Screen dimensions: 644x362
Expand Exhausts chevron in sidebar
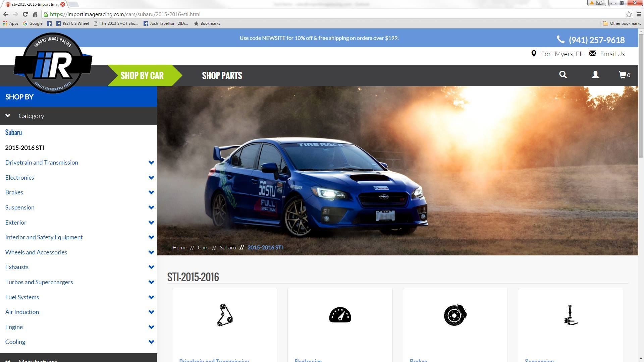point(151,267)
